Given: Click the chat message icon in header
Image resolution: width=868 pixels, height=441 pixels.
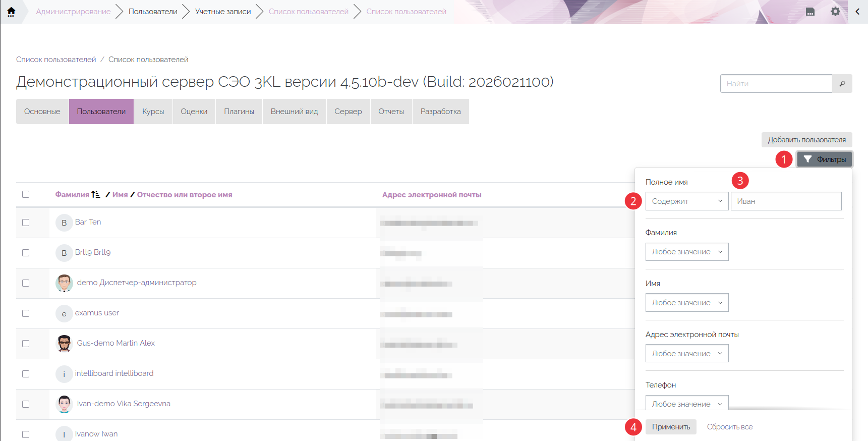Looking at the screenshot, I should pyautogui.click(x=810, y=12).
